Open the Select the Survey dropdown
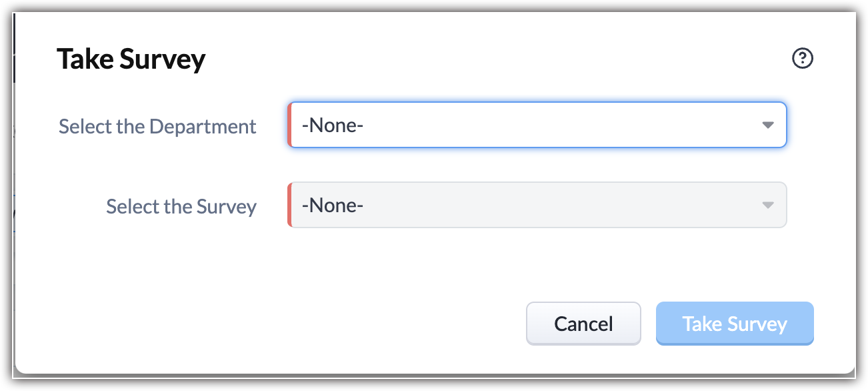The image size is (868, 391). (x=537, y=206)
